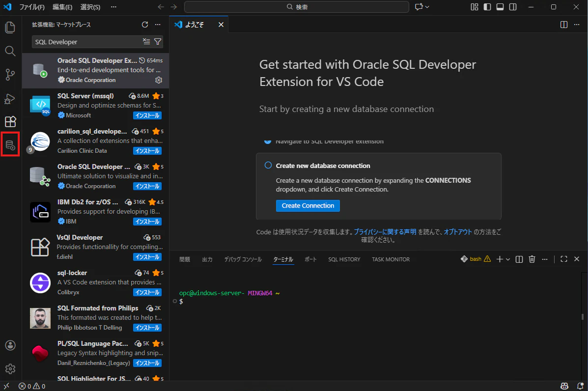The height and width of the screenshot is (391, 588).
Task: Click the command center search box
Action: tap(297, 7)
